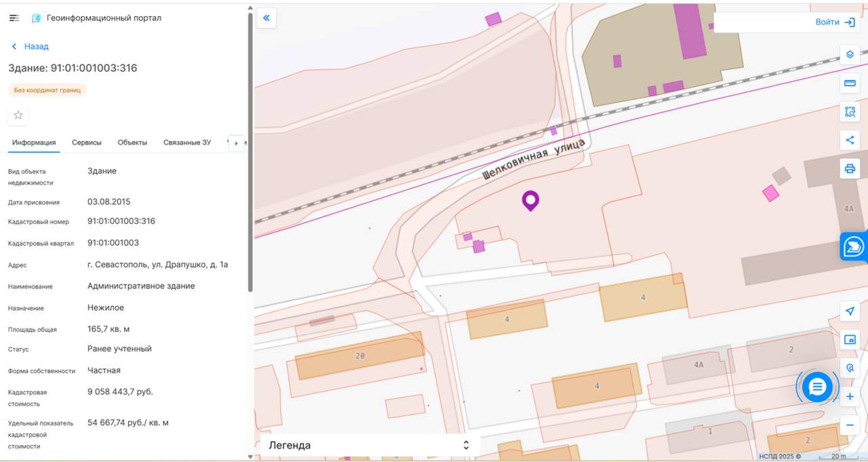
Task: Activate the area selection search tool
Action: pos(850,112)
